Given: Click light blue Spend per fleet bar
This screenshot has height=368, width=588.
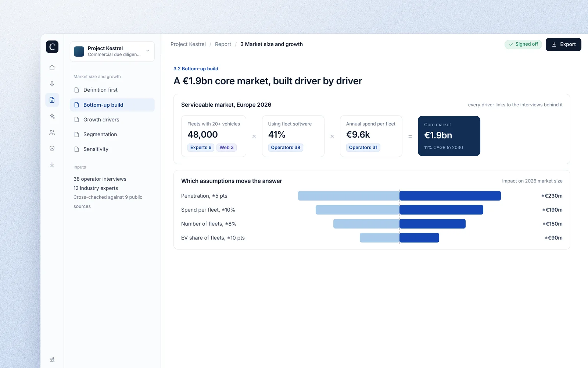Looking at the screenshot, I should (x=357, y=210).
